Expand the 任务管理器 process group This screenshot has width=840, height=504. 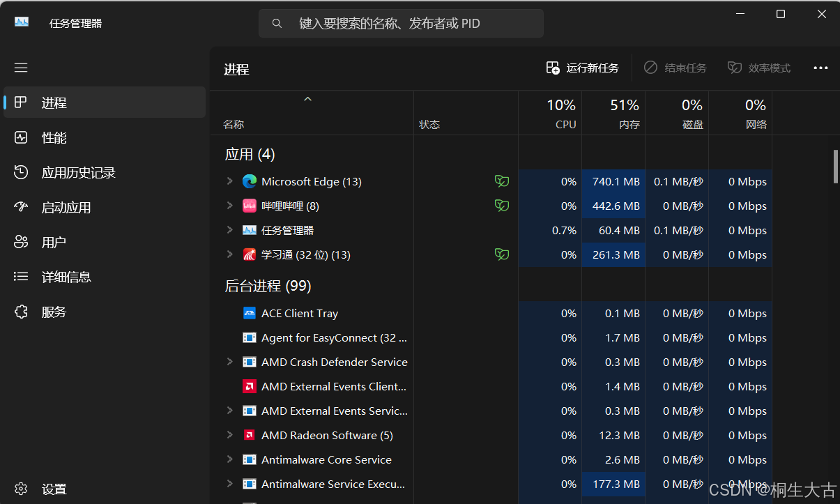coord(229,230)
